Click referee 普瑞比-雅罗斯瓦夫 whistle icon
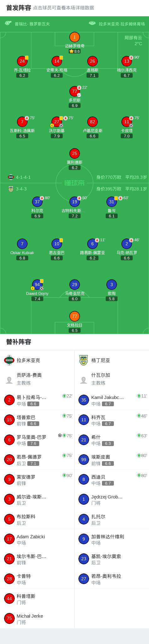 8,23
